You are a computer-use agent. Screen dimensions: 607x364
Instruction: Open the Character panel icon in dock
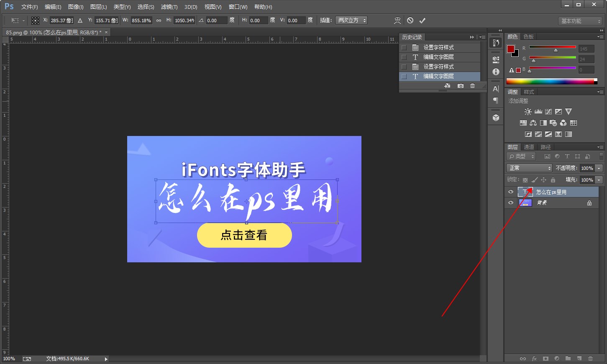(x=496, y=89)
